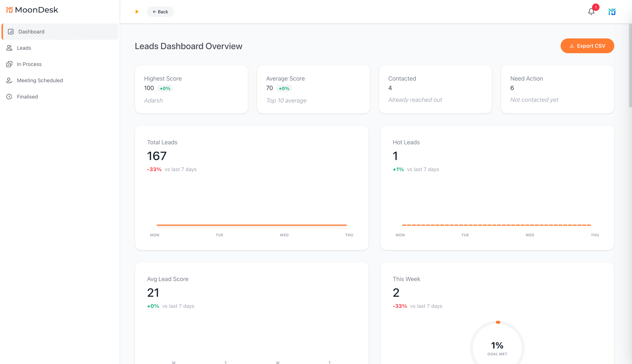Click the Hot Leads number 1

point(395,156)
